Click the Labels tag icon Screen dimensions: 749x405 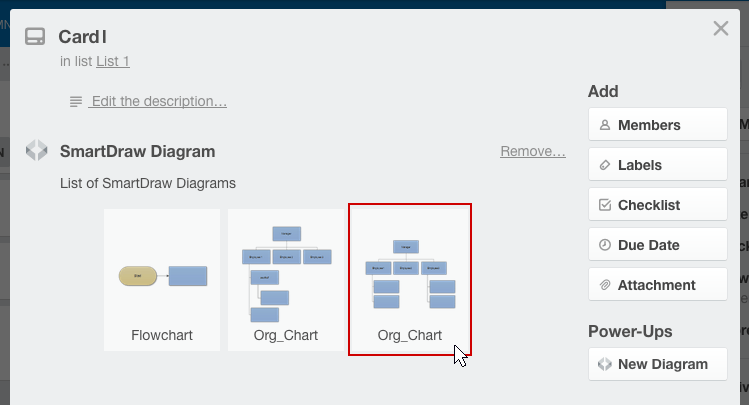pos(604,165)
